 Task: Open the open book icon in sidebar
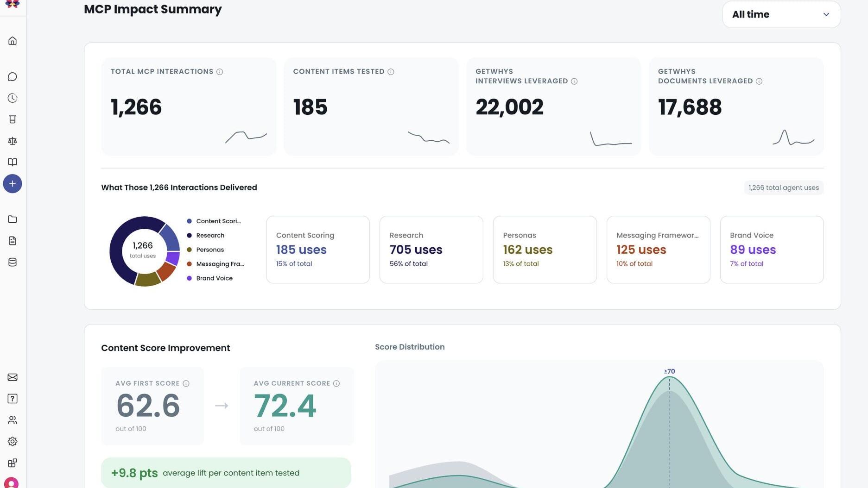coord(13,162)
